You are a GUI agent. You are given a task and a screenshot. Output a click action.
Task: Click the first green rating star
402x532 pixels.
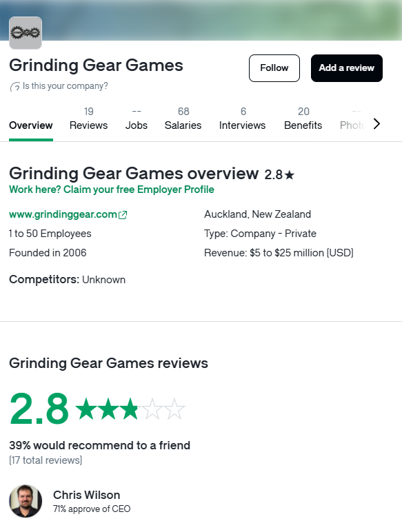click(87, 409)
